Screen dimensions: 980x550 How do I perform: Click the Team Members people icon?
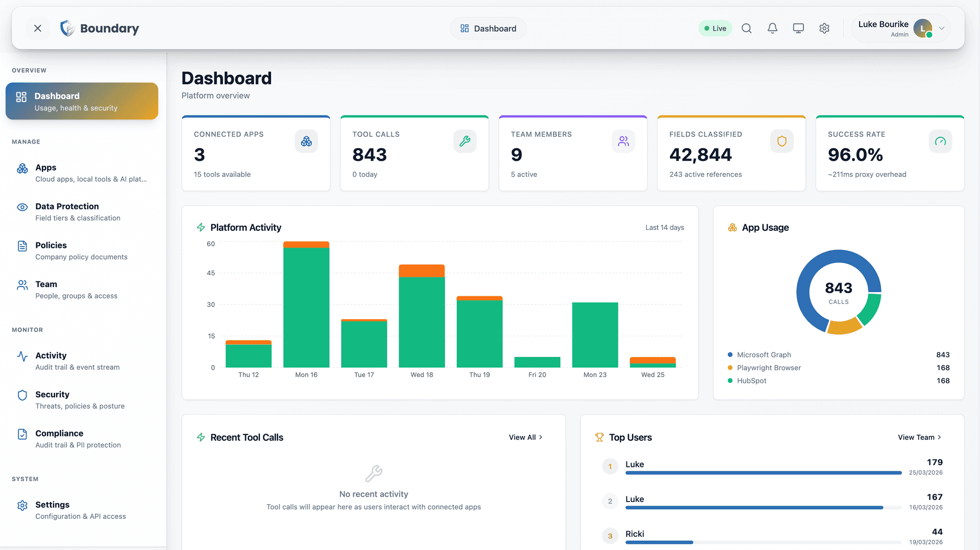(x=623, y=141)
